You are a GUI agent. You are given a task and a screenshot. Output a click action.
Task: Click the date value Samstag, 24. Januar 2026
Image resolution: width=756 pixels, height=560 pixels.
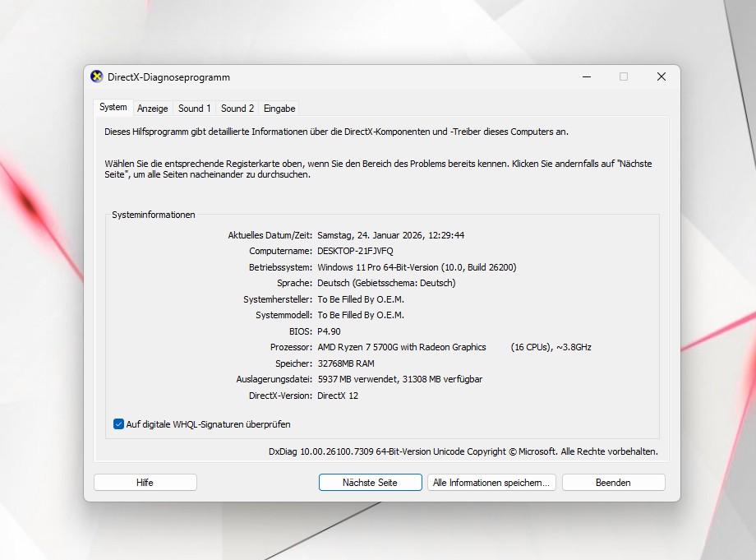390,235
